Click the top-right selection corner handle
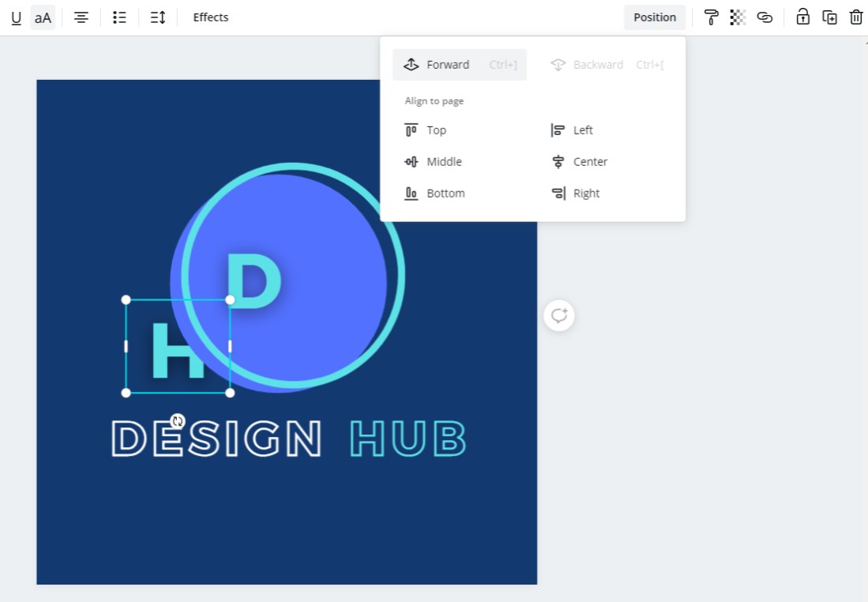This screenshot has height=602, width=868. 231,299
